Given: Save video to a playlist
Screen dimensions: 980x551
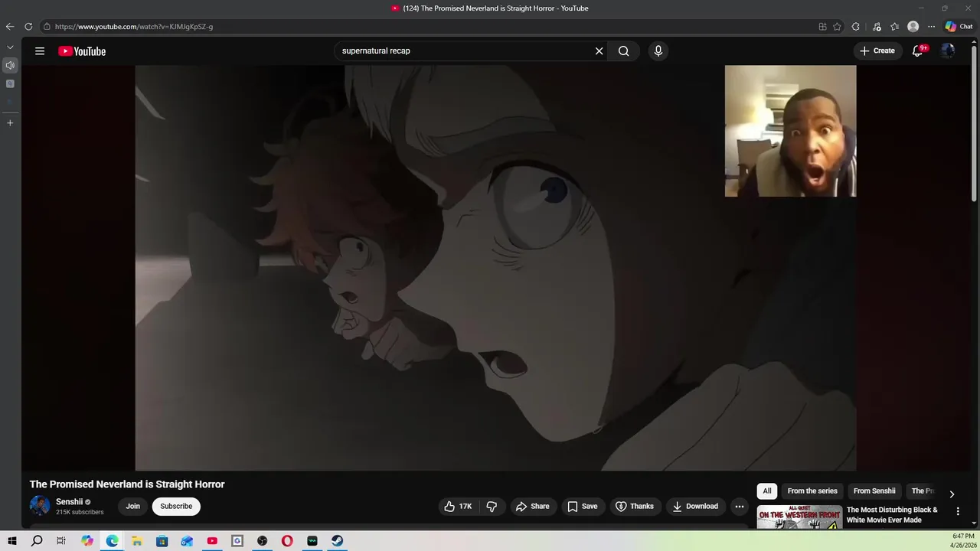Looking at the screenshot, I should 583,507.
